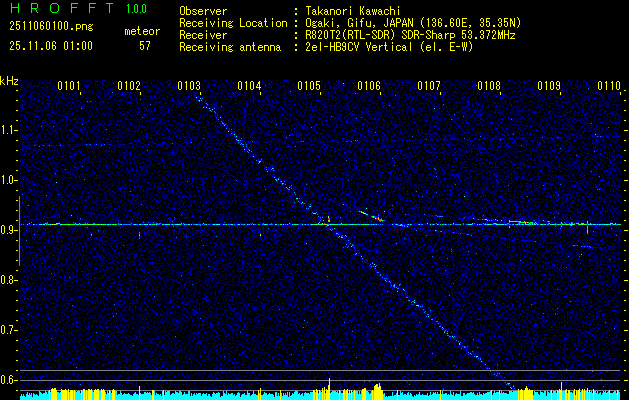The height and width of the screenshot is (400, 629).
Task: Click the 0106 time marker label
Action: (x=369, y=86)
